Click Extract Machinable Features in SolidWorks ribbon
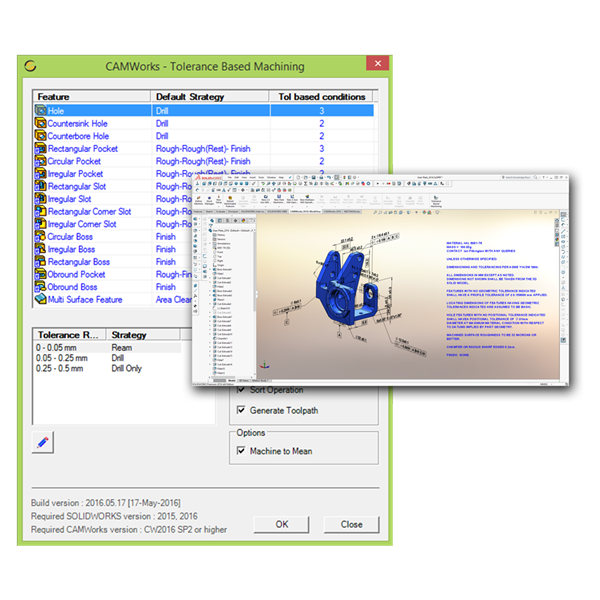Viewport: 600px width, 600px height. pyautogui.click(x=230, y=201)
